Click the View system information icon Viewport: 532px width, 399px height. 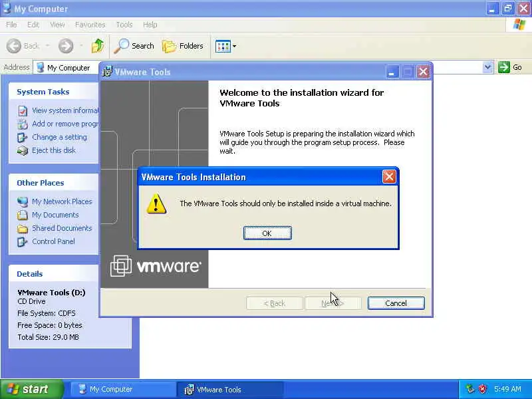[23, 111]
